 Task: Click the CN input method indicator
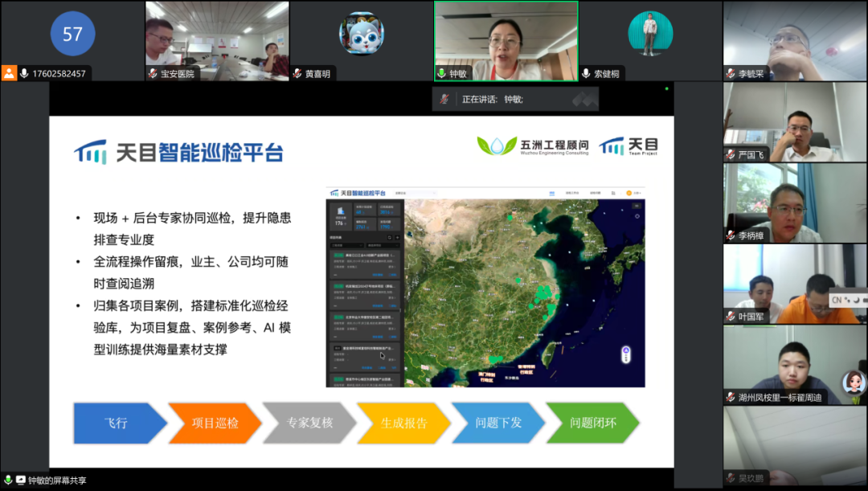coord(837,300)
